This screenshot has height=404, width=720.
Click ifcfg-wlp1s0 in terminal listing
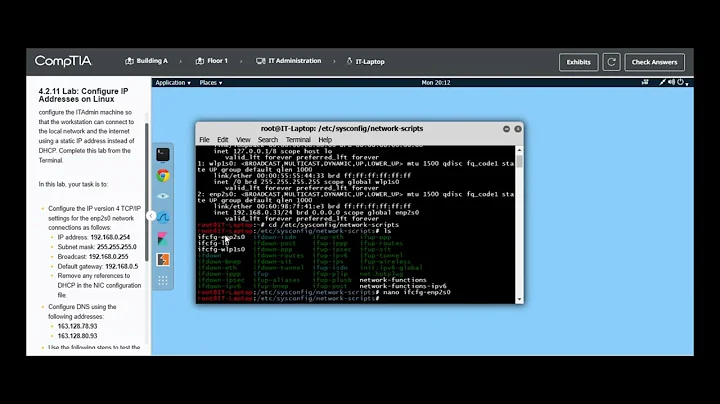coord(221,249)
